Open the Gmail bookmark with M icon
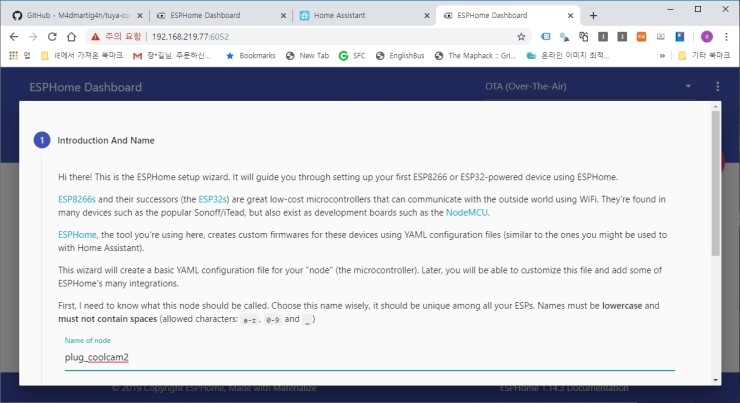This screenshot has width=740, height=403. 137,56
